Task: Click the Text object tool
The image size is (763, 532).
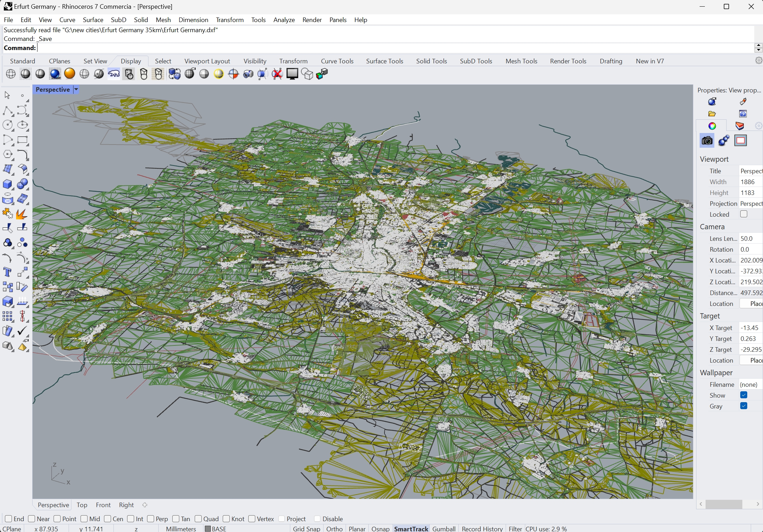Action: click(7, 272)
